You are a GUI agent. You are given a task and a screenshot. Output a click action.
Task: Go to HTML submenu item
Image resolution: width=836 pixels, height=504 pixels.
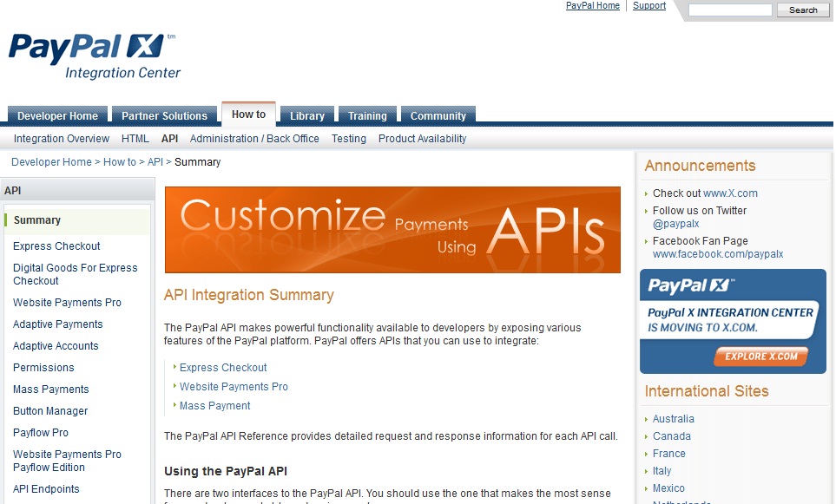[135, 139]
